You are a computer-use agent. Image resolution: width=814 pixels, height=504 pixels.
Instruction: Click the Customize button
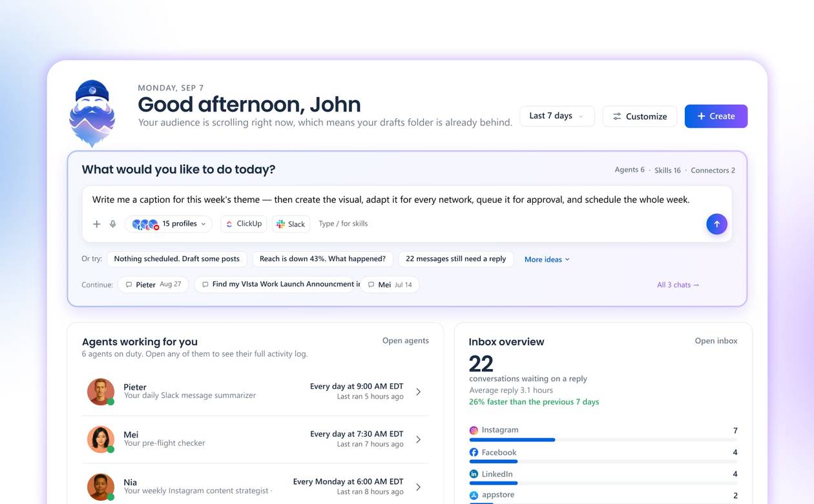640,116
